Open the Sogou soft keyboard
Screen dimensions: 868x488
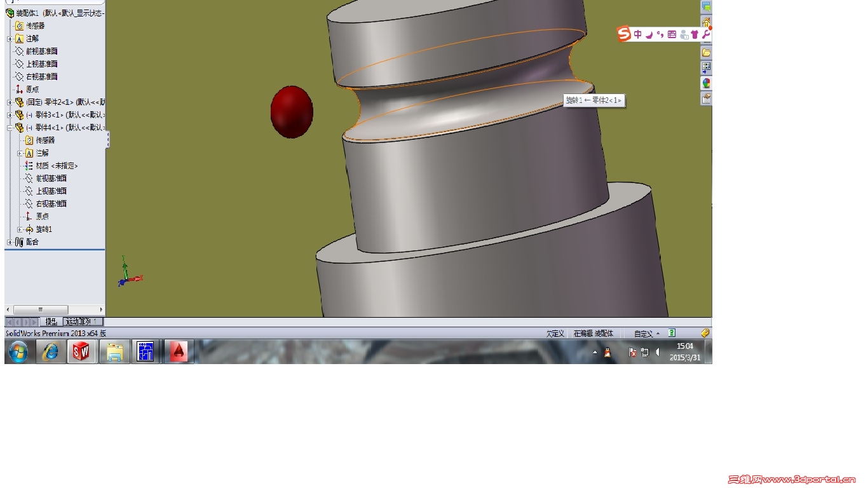pyautogui.click(x=672, y=34)
